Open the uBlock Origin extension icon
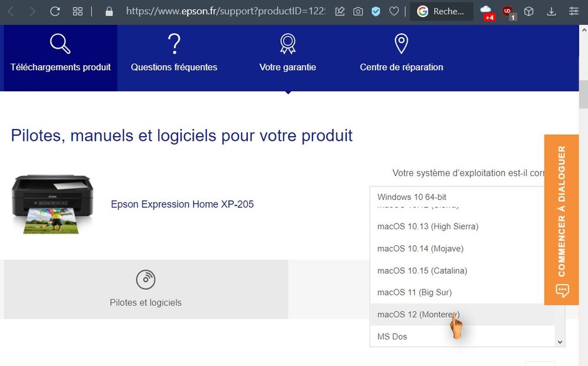 (x=509, y=11)
